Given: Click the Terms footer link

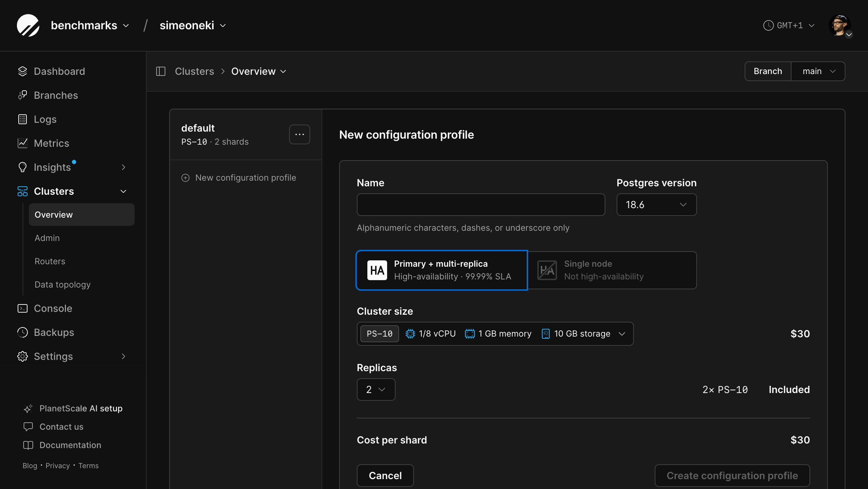Looking at the screenshot, I should (88, 466).
